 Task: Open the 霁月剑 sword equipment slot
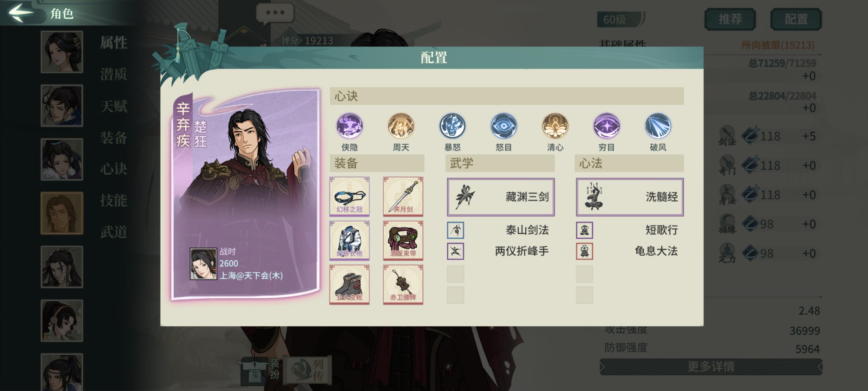[403, 196]
